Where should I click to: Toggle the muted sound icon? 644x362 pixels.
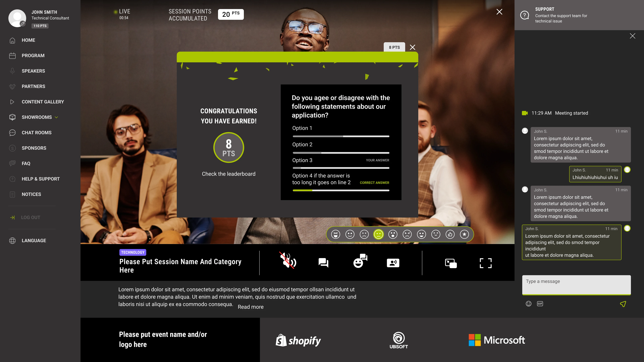pos(288,261)
